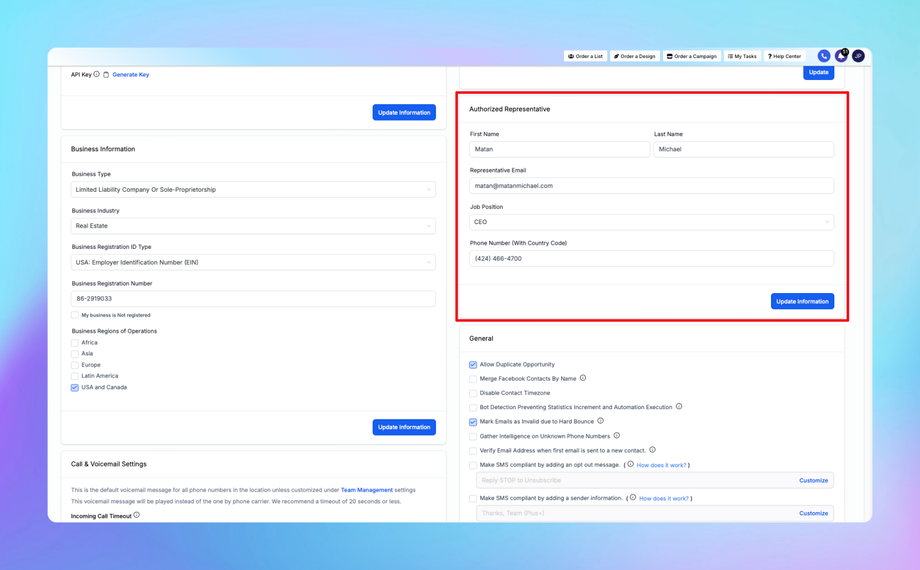Open the JP user avatar menu
Viewport: 920px width, 570px height.
[x=858, y=56]
